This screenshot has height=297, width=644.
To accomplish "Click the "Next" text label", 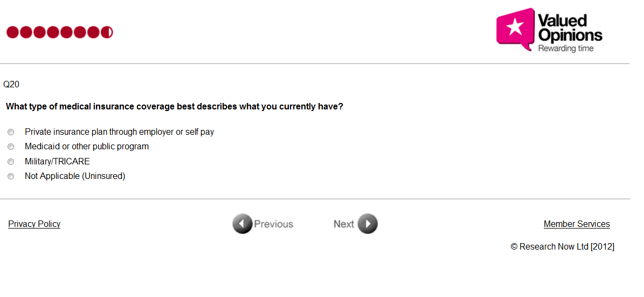I will (x=344, y=224).
